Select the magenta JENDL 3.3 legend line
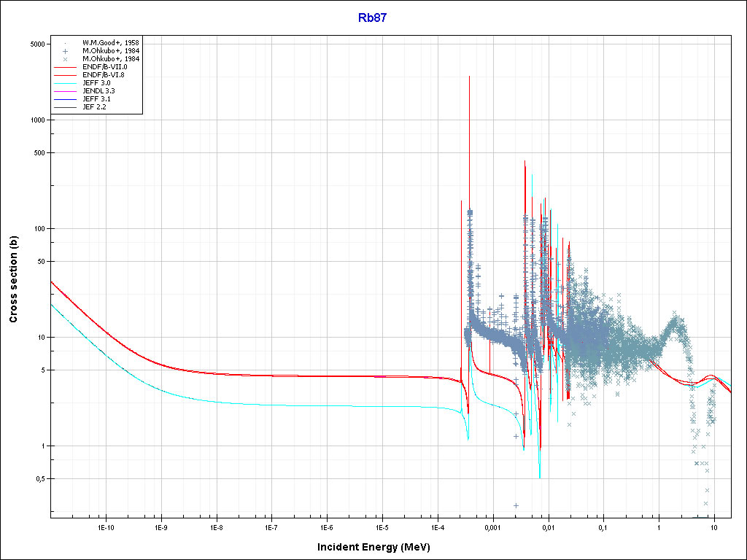The height and width of the screenshot is (560, 747). tap(65, 91)
